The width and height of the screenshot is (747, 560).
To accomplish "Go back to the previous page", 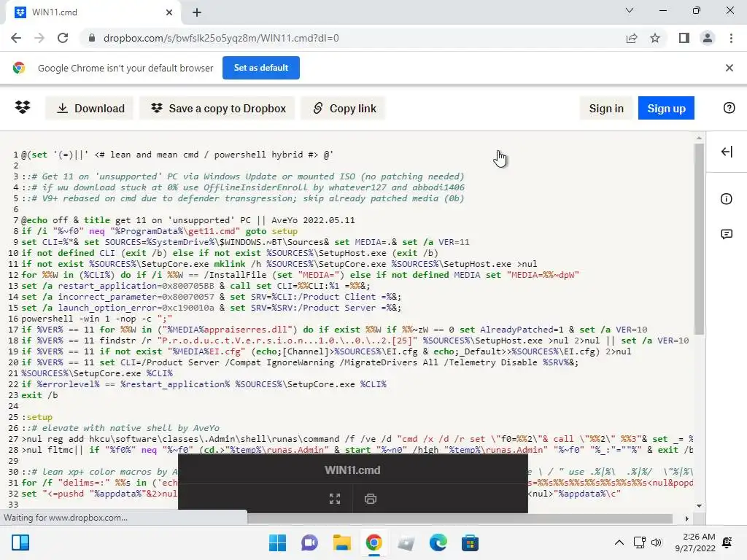I will [16, 38].
